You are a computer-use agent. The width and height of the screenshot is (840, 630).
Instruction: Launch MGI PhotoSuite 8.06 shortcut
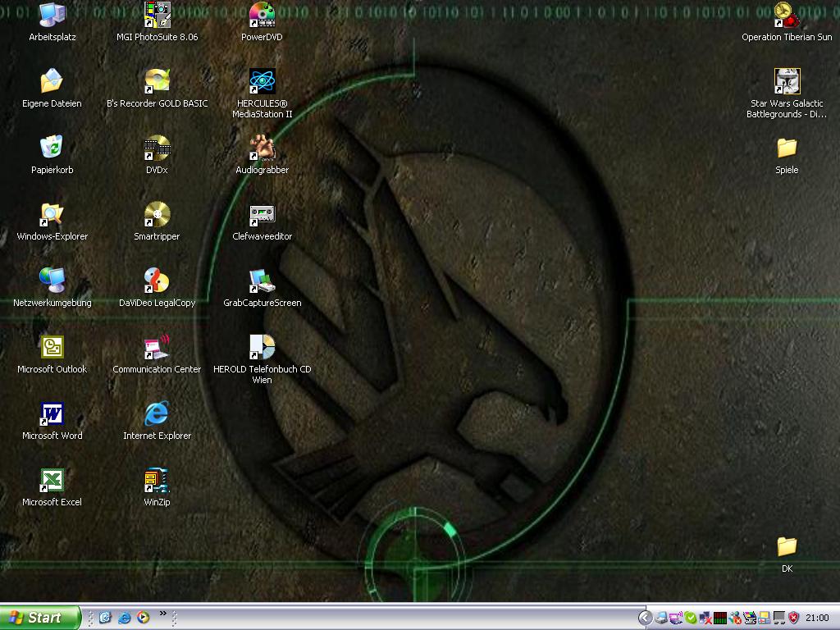point(157,15)
